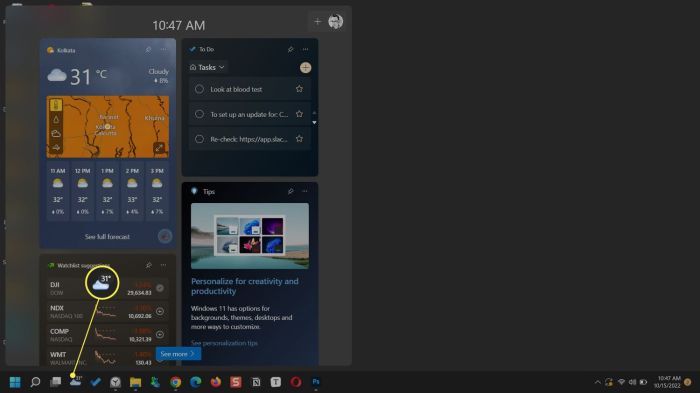Open the WMT Walmart stock row
The image size is (700, 393).
pyautogui.click(x=107, y=357)
